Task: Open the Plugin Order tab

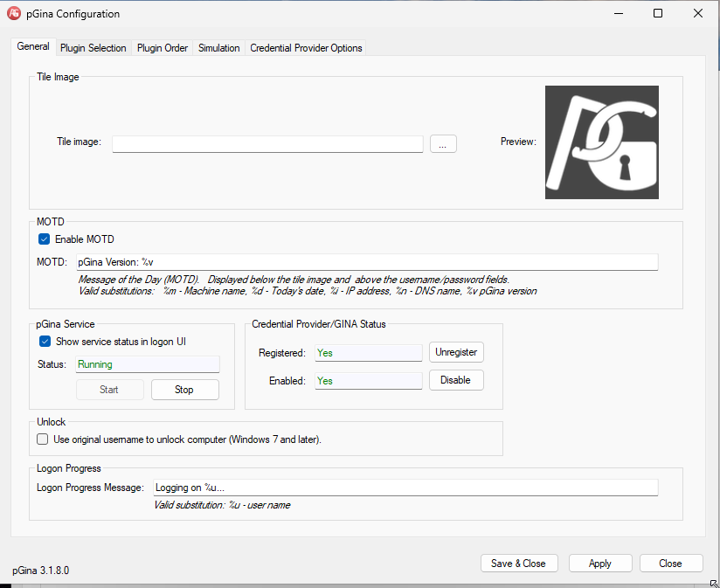Action: pyautogui.click(x=163, y=48)
